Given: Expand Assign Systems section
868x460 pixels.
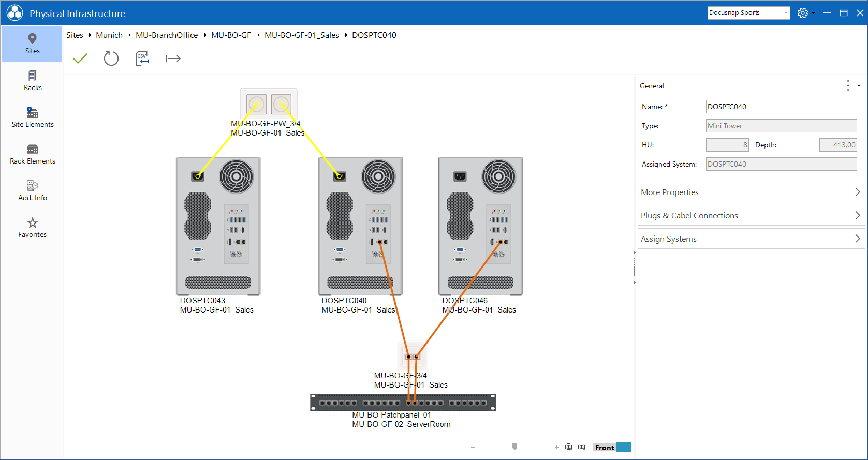Looking at the screenshot, I should coord(751,239).
